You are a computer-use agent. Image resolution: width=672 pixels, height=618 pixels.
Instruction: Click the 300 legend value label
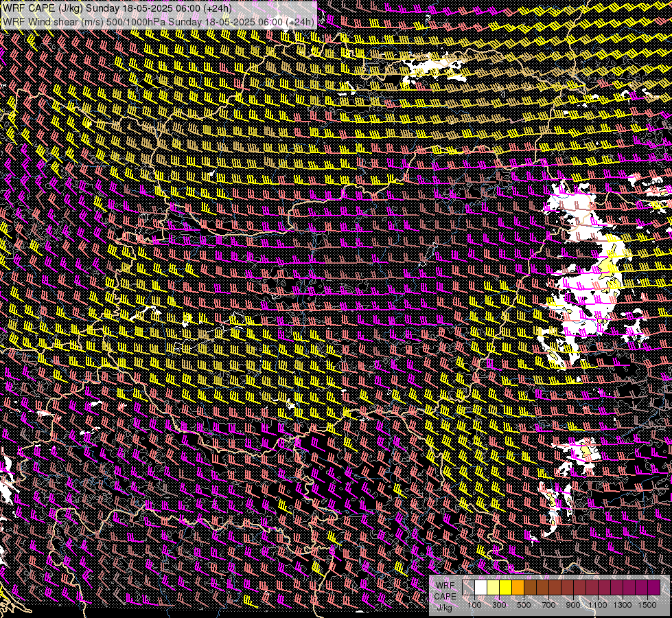coord(499,605)
